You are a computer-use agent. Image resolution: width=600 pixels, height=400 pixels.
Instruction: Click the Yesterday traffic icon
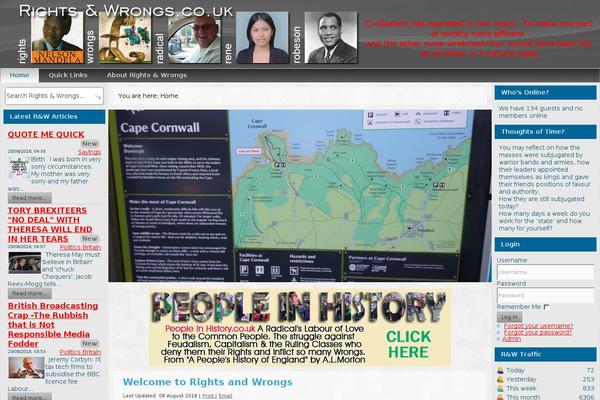500,379
